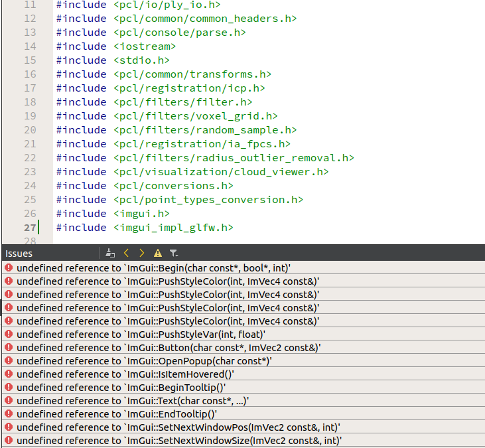
Task: Click the pcl/conversions.h include line
Action: coord(145,186)
